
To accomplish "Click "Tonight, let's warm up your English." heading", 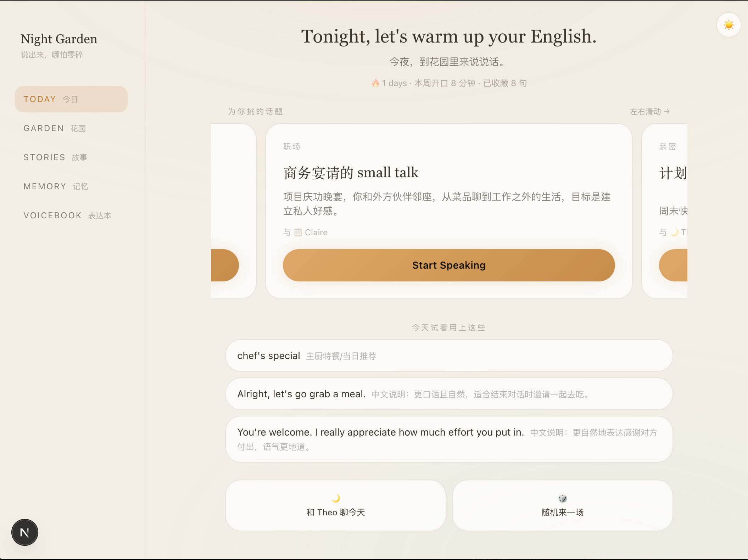I will point(449,36).
